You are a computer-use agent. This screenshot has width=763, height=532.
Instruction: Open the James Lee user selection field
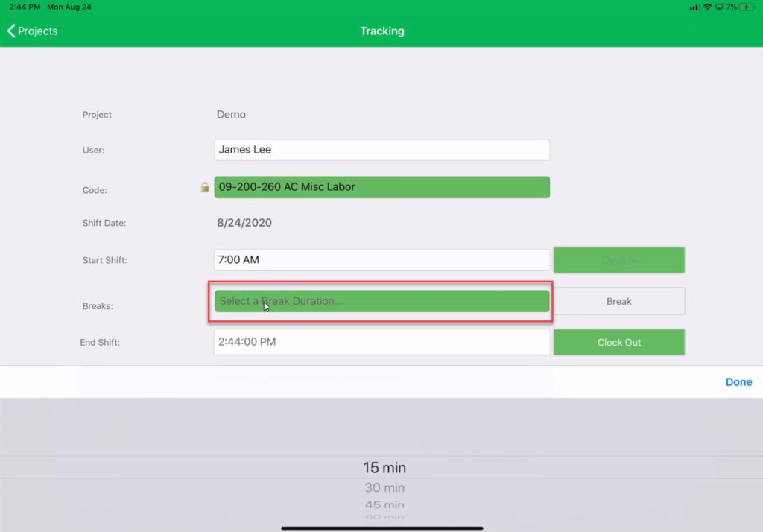tap(381, 150)
